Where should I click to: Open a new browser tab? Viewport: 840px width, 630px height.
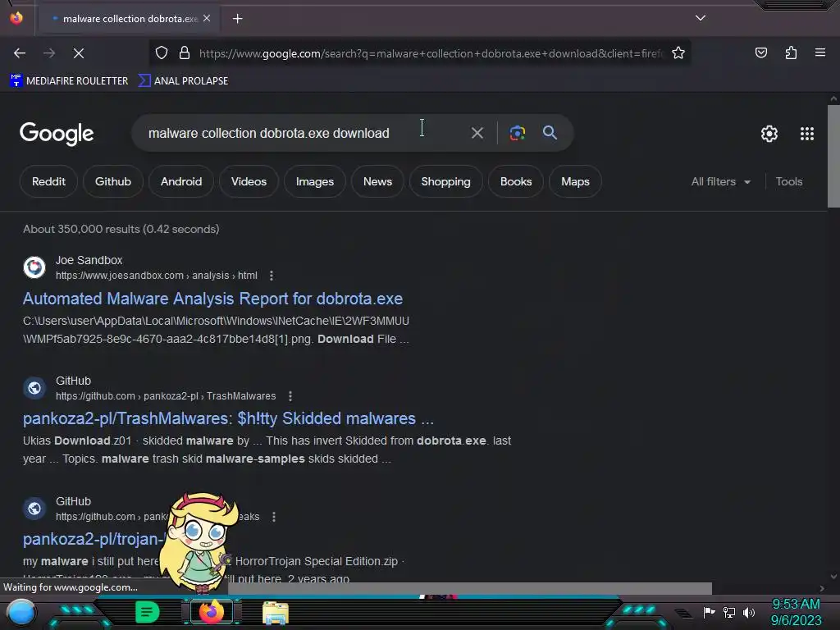click(x=237, y=19)
